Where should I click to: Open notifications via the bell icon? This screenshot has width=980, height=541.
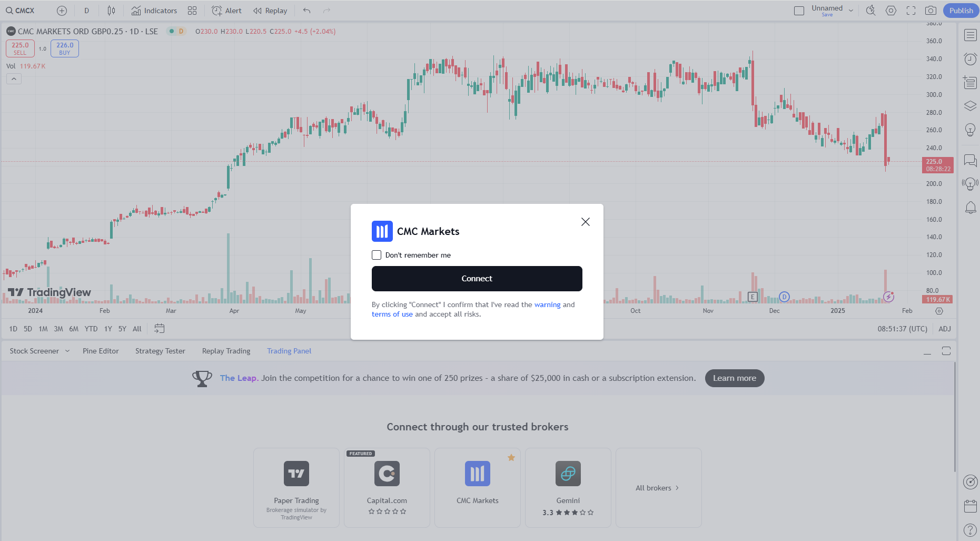point(969,208)
